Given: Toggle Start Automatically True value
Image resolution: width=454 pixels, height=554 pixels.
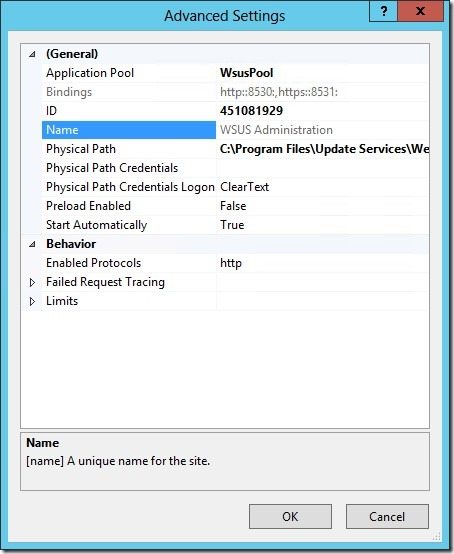Looking at the screenshot, I should click(323, 225).
